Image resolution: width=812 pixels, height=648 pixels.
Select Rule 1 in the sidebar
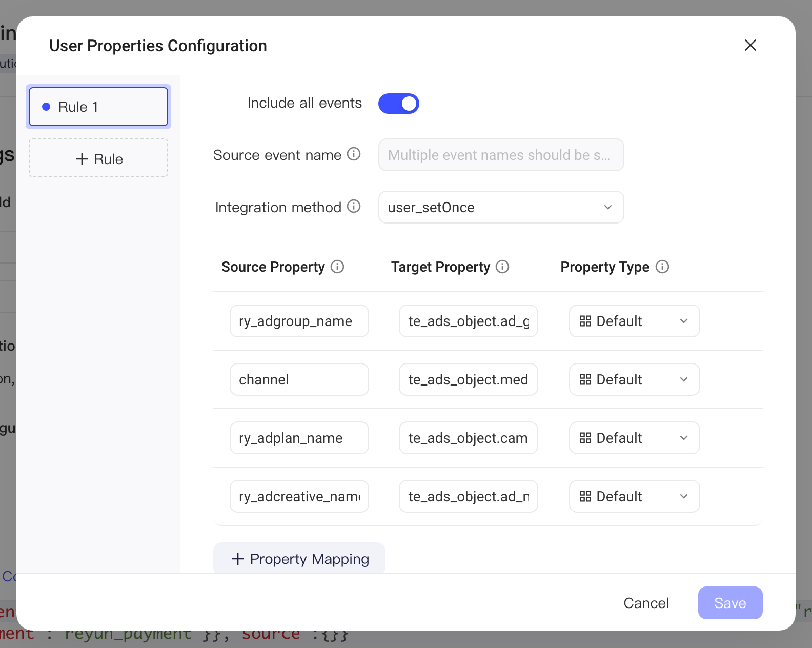98,107
